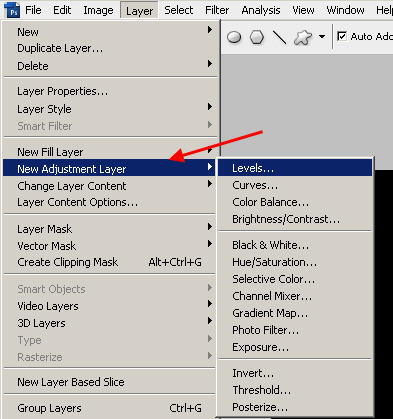Add a Color Balance adjustment layer
Viewport: 393px width, 419px height.
(295, 202)
